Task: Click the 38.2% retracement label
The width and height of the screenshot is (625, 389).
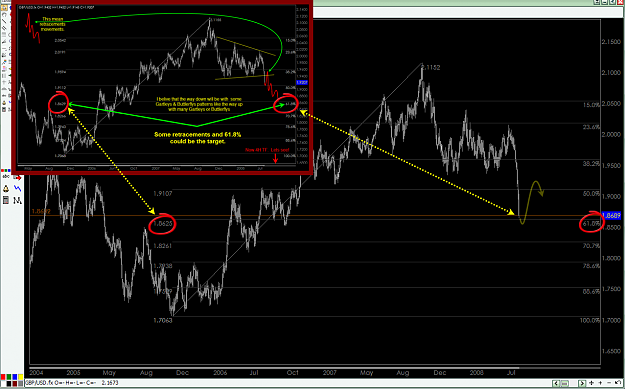Action: tap(591, 164)
